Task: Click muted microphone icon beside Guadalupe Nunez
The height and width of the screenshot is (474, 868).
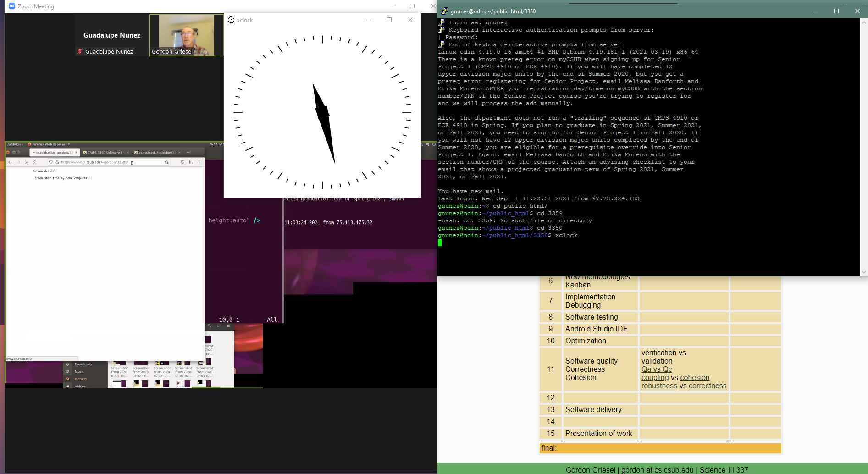Action: [x=80, y=52]
